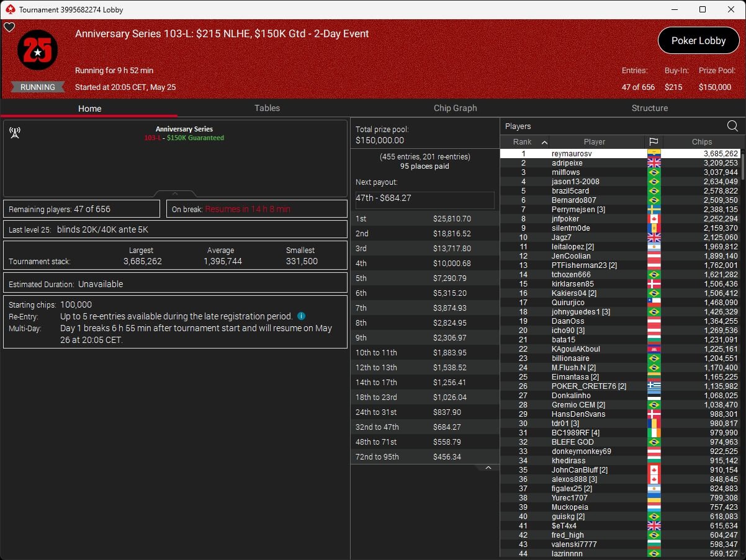This screenshot has width=746, height=560.
Task: Click the Re-Entry info icon
Action: [x=301, y=316]
